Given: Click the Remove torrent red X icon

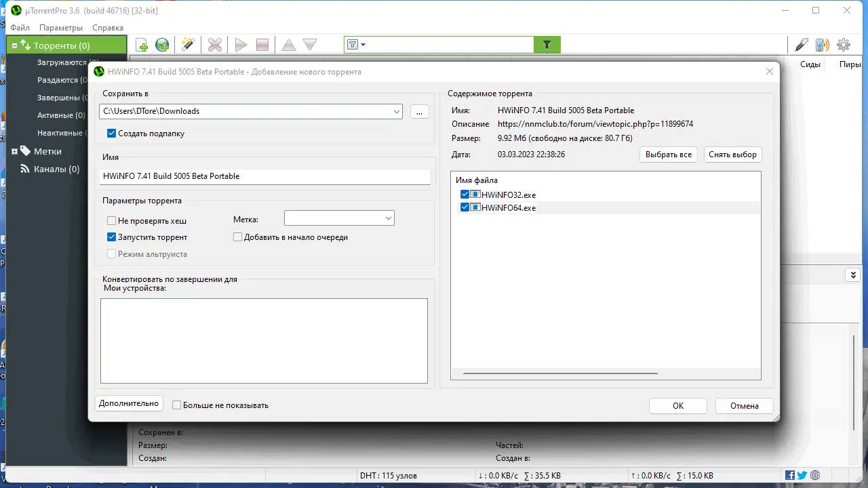Looking at the screenshot, I should click(x=214, y=44).
